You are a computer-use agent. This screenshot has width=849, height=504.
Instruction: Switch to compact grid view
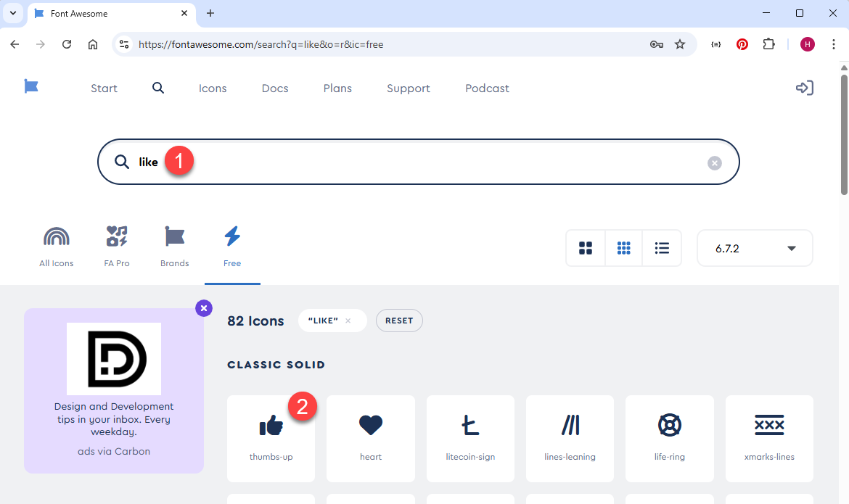[x=623, y=248]
